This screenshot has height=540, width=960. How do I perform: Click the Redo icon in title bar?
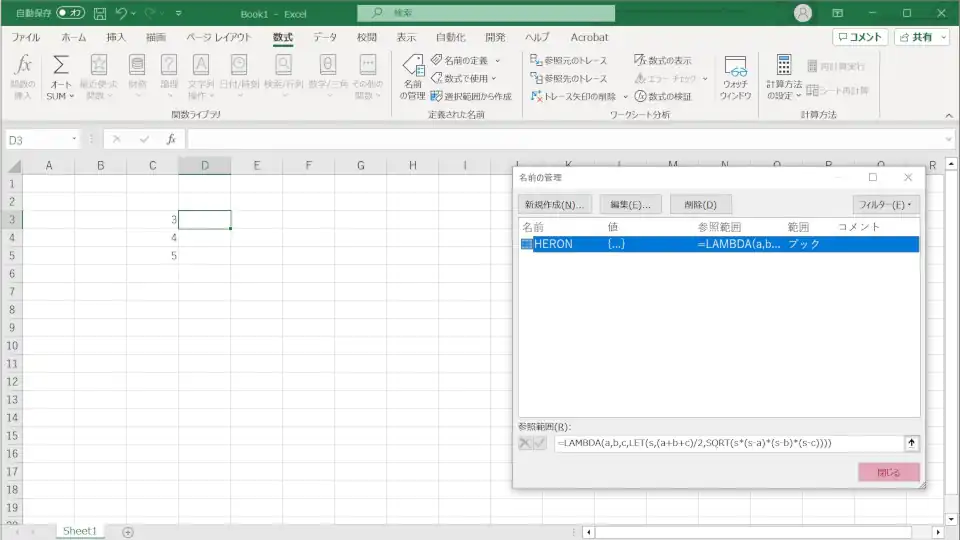pyautogui.click(x=150, y=13)
